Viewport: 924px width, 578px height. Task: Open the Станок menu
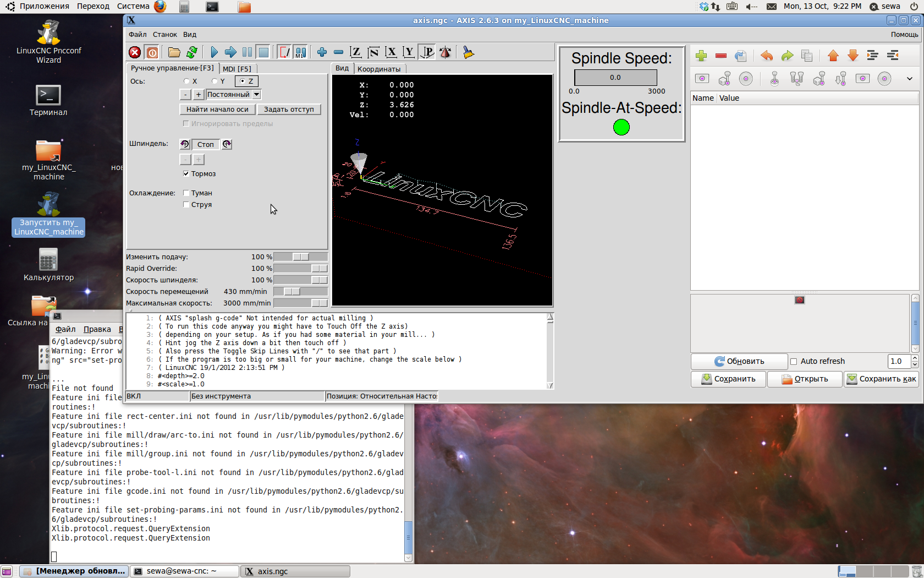165,34
